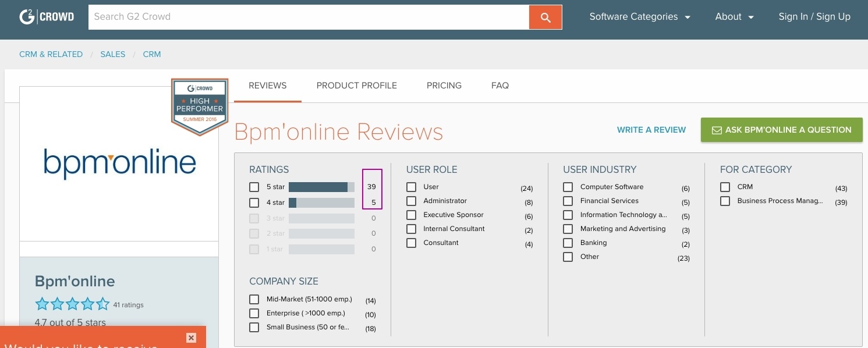
Task: Tick the Consultant role checkbox
Action: tap(412, 243)
